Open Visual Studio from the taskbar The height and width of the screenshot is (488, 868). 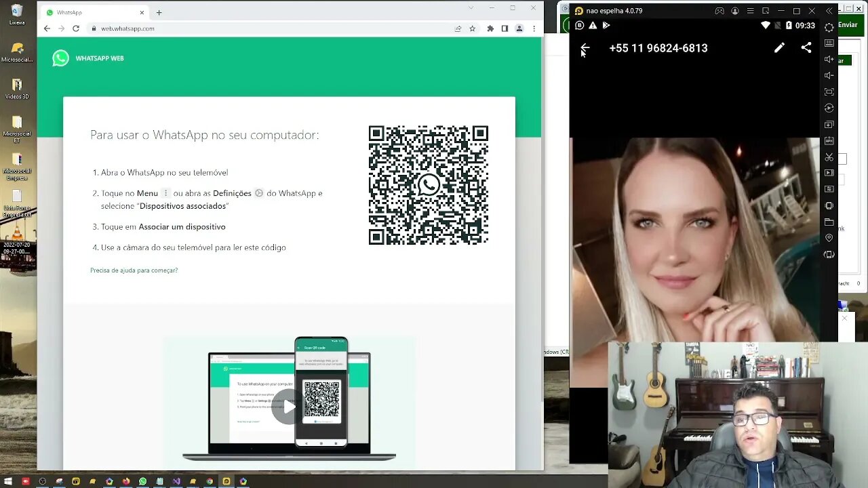point(176,481)
